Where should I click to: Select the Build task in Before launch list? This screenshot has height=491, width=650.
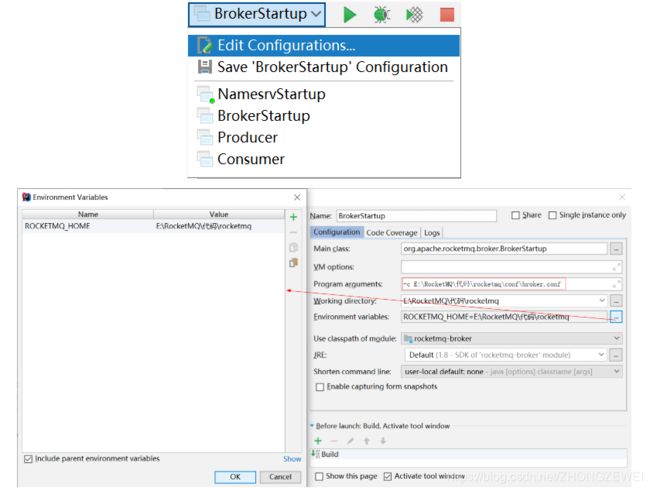(468, 454)
